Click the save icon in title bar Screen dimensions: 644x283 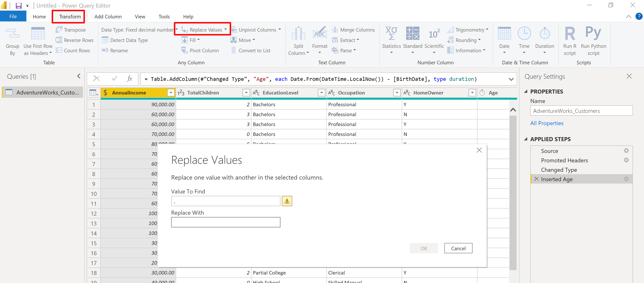(x=19, y=5)
